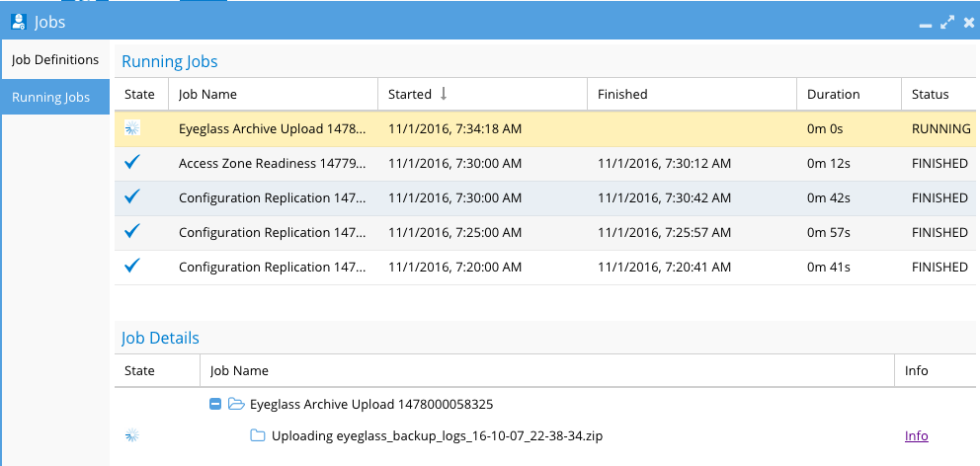Image resolution: width=980 pixels, height=466 pixels.
Task: Click the RUNNING status cell
Action: point(940,129)
